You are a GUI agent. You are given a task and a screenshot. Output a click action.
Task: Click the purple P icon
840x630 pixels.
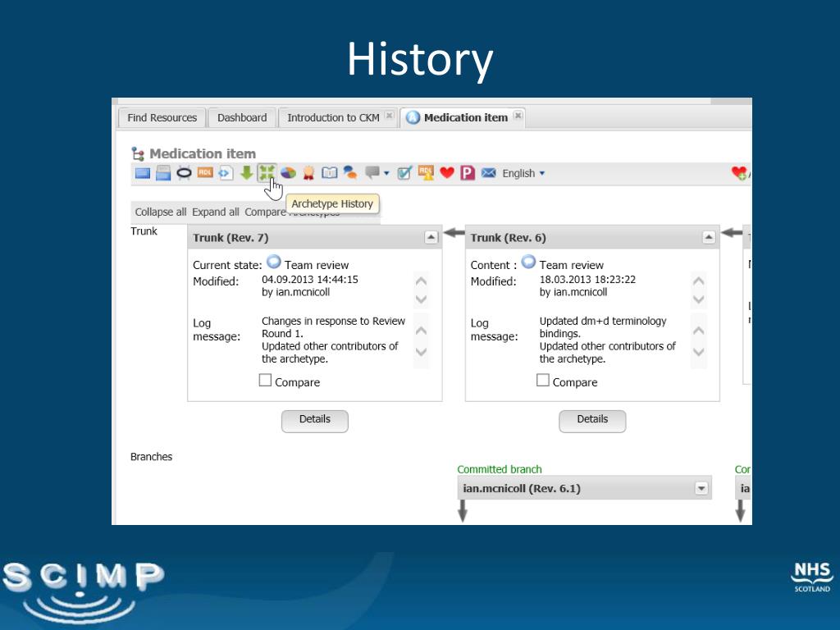click(468, 173)
